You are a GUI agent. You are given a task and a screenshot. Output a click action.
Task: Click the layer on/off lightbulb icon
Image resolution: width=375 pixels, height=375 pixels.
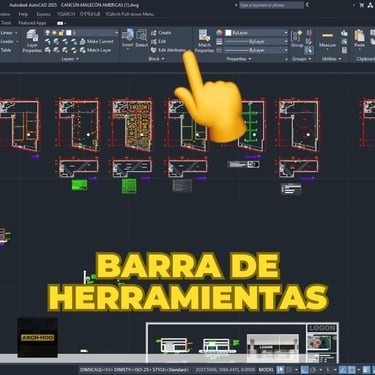click(x=48, y=33)
